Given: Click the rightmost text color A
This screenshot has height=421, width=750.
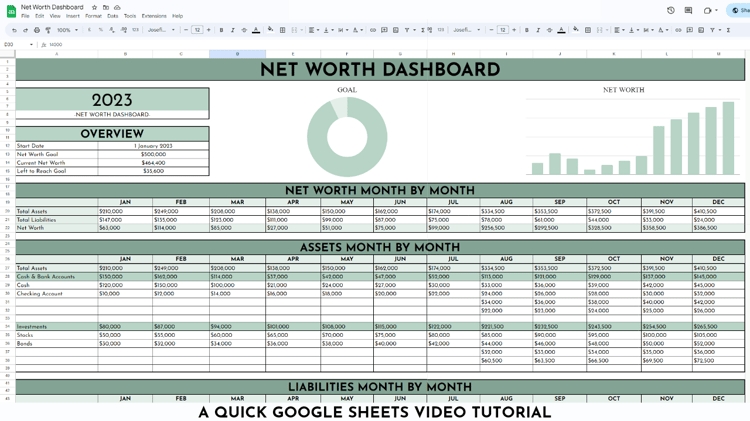Looking at the screenshot, I should 562,30.
